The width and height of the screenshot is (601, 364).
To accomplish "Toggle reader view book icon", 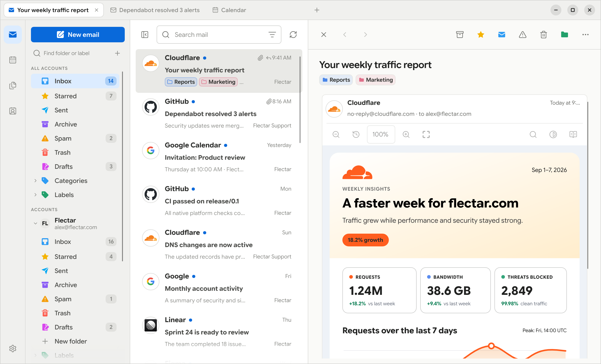I will tap(573, 134).
